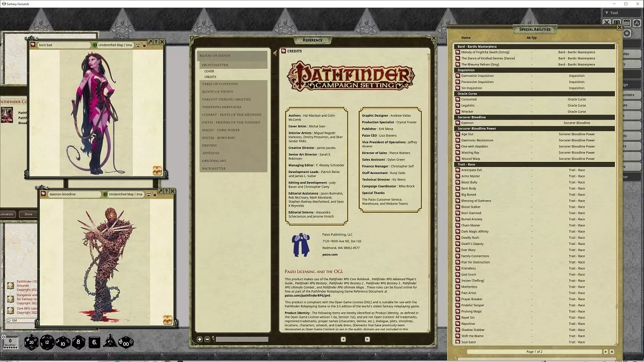Click the reference search field
The image size is (644, 362).
tap(242, 339)
